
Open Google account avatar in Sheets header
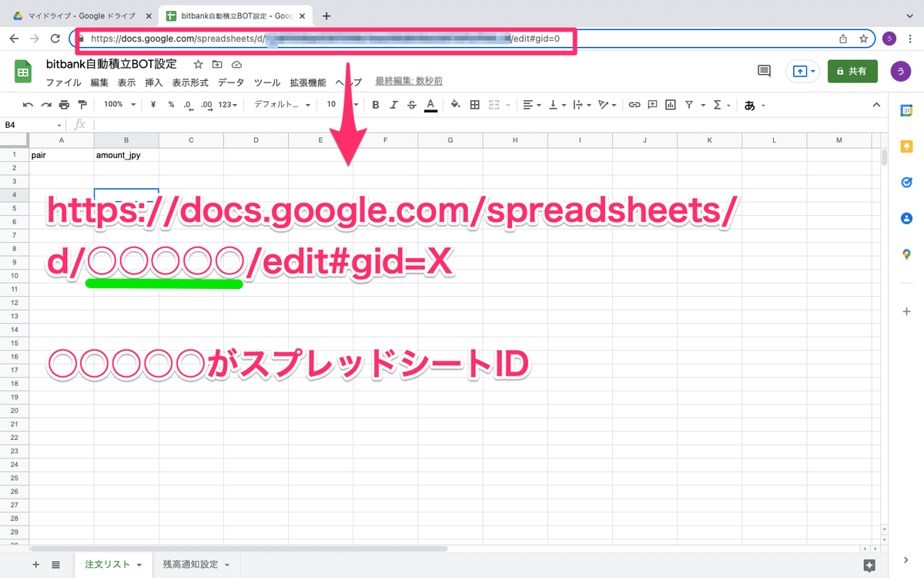tap(899, 71)
